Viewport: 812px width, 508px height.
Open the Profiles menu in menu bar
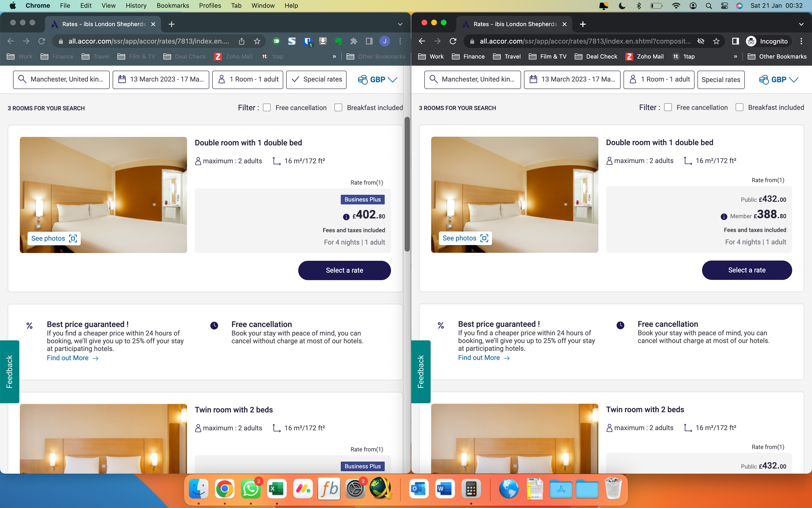click(210, 6)
